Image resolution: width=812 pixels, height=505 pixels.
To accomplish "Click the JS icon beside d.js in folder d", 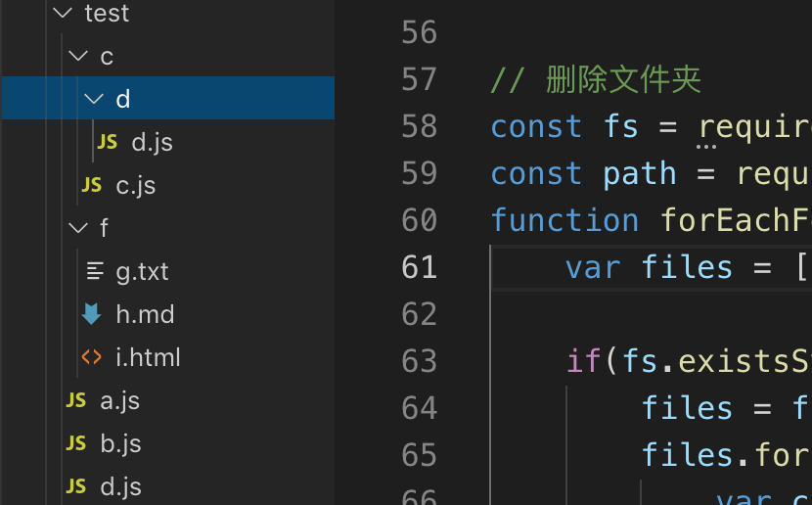I will (x=108, y=142).
